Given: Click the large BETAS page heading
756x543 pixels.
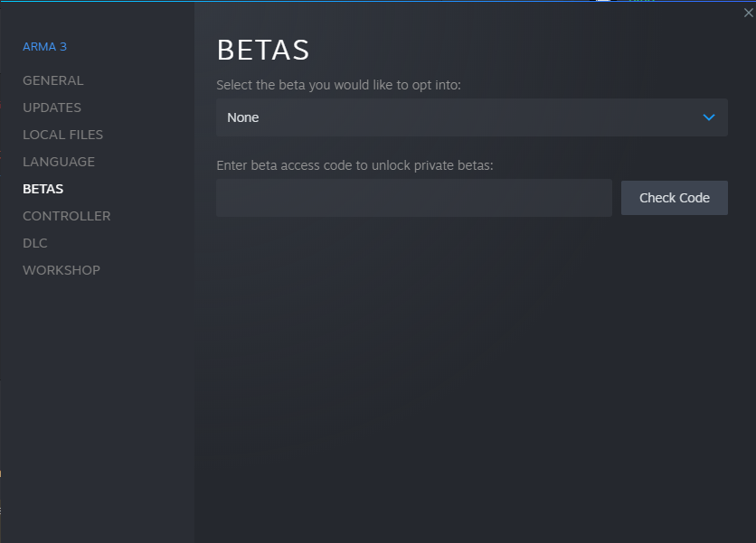Looking at the screenshot, I should coord(263,50).
